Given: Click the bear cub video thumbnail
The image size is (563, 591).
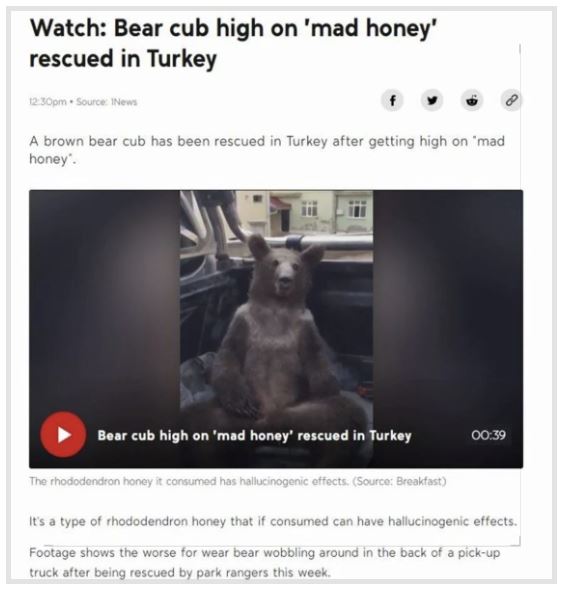Looking at the screenshot, I should tap(276, 329).
